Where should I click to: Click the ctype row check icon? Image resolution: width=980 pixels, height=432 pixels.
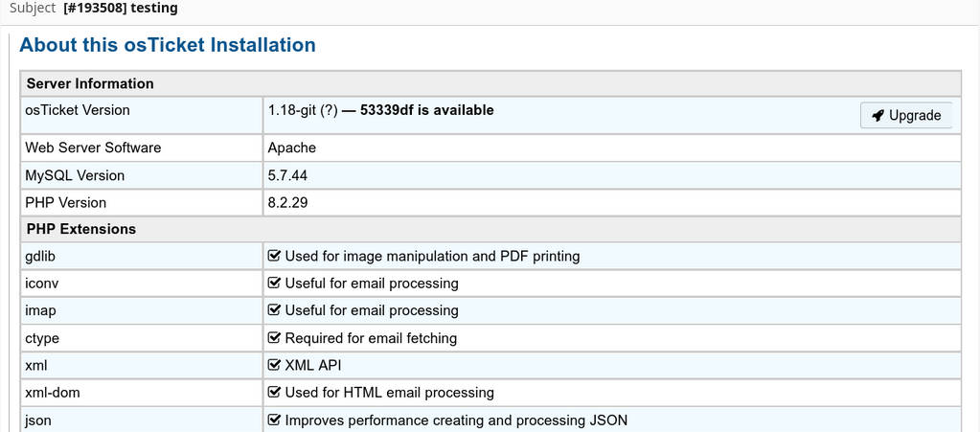274,337
